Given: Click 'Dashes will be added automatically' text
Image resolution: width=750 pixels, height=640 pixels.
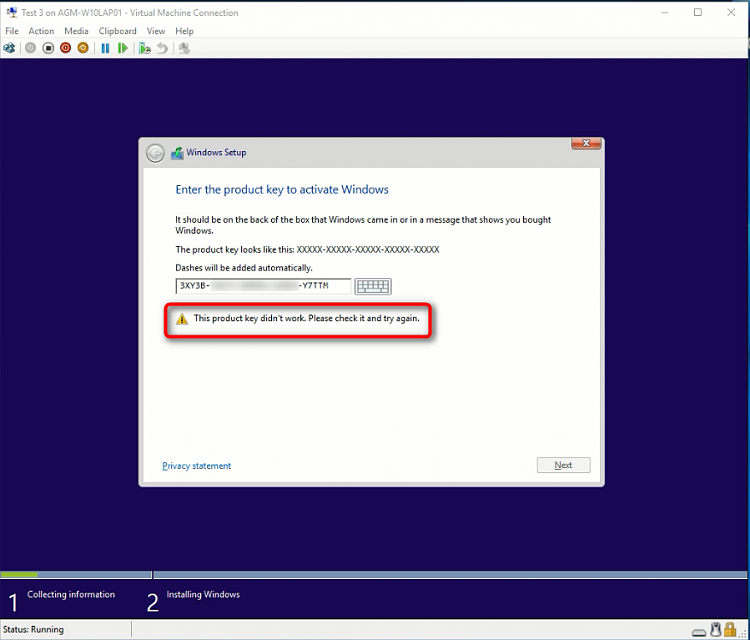Looking at the screenshot, I should click(244, 268).
